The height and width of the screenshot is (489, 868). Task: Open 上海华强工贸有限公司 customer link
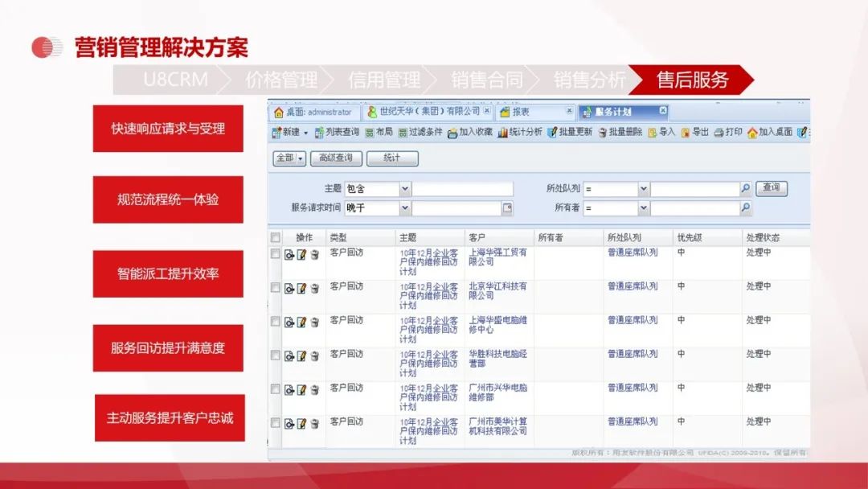[497, 257]
